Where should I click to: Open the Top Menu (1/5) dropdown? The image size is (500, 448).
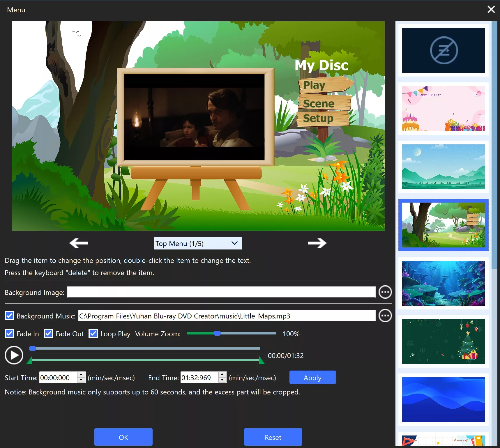pyautogui.click(x=198, y=243)
